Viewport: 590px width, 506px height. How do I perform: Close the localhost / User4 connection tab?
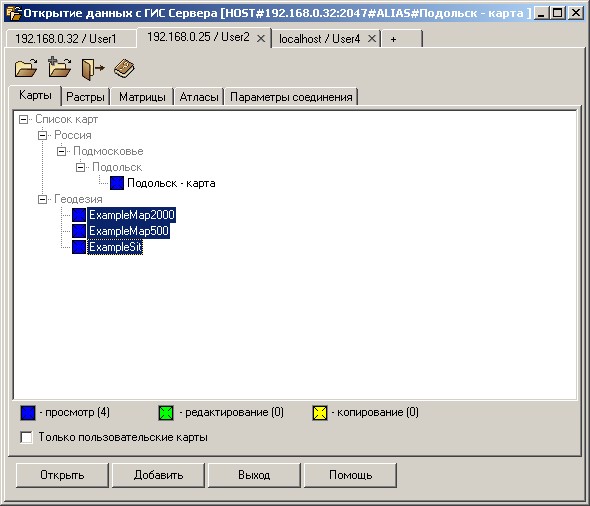(x=372, y=38)
